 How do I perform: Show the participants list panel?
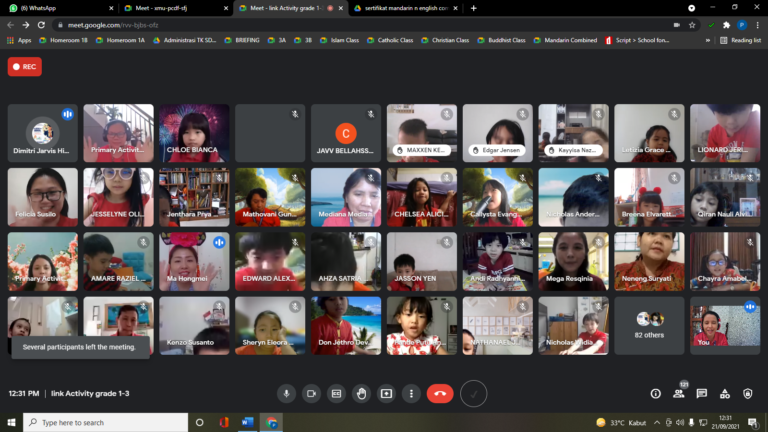point(679,394)
